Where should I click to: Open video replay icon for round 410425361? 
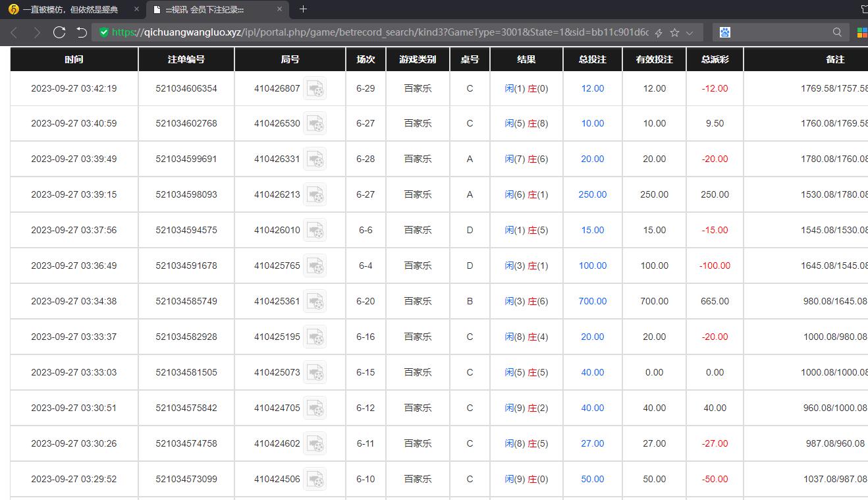[315, 302]
